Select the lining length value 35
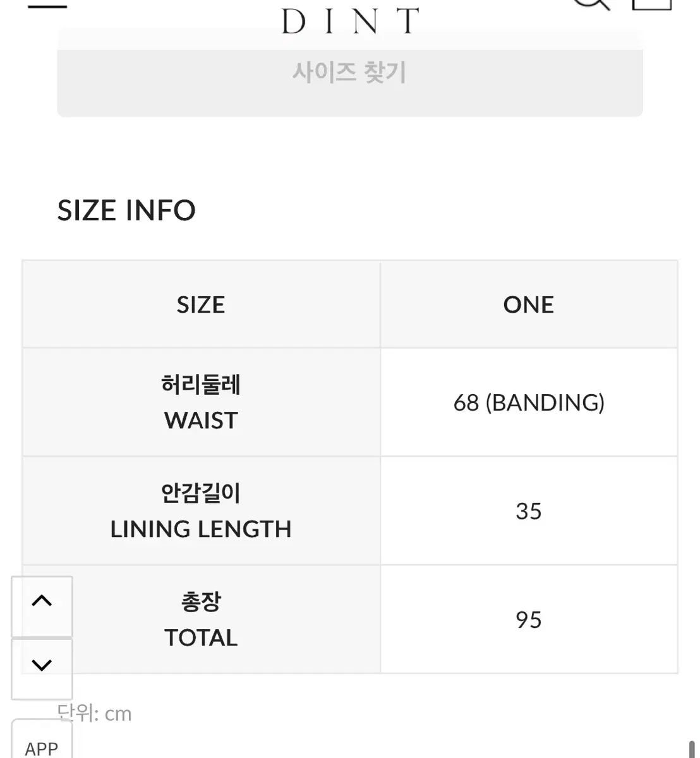700x758 pixels. (x=528, y=511)
